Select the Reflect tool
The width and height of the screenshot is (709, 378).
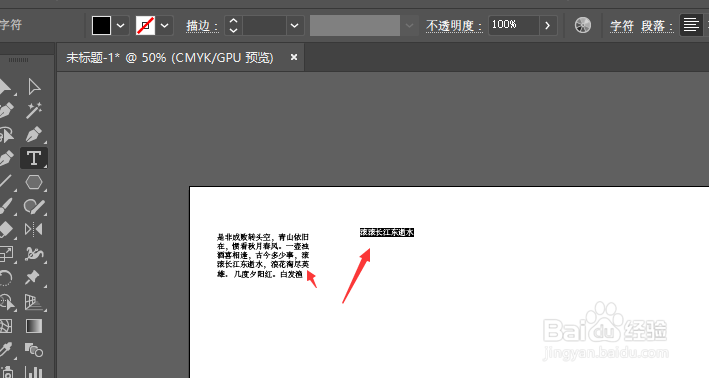point(34,229)
